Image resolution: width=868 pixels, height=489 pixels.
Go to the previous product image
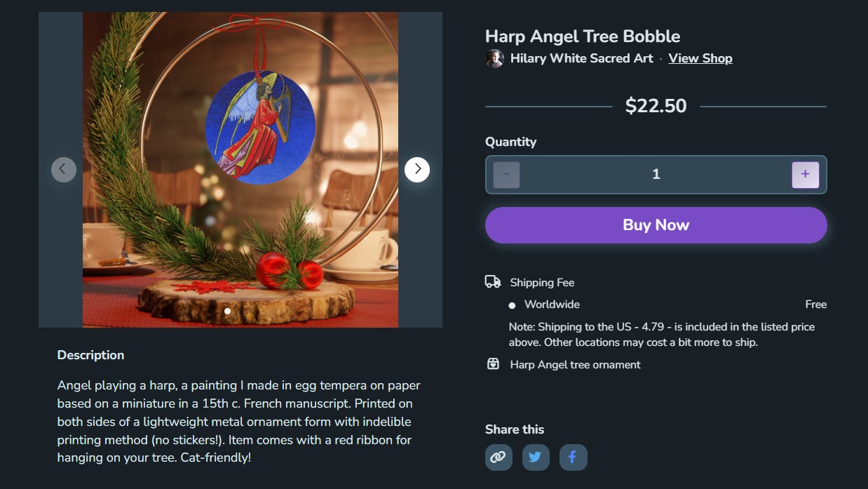(63, 169)
